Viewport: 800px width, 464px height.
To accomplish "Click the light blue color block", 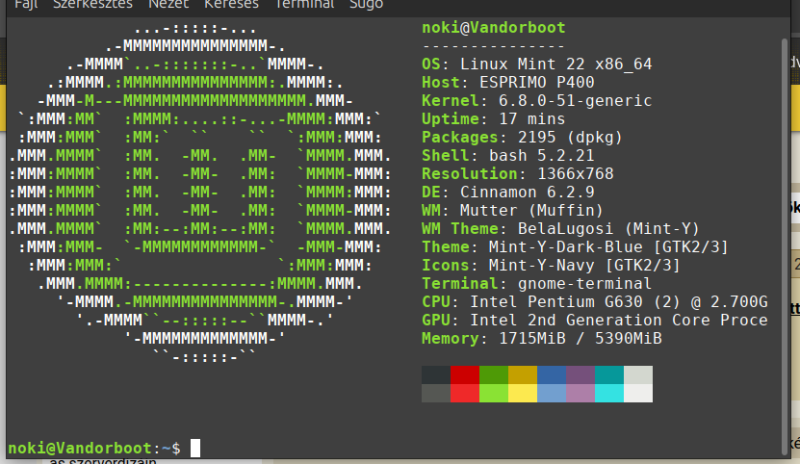I will 552,393.
